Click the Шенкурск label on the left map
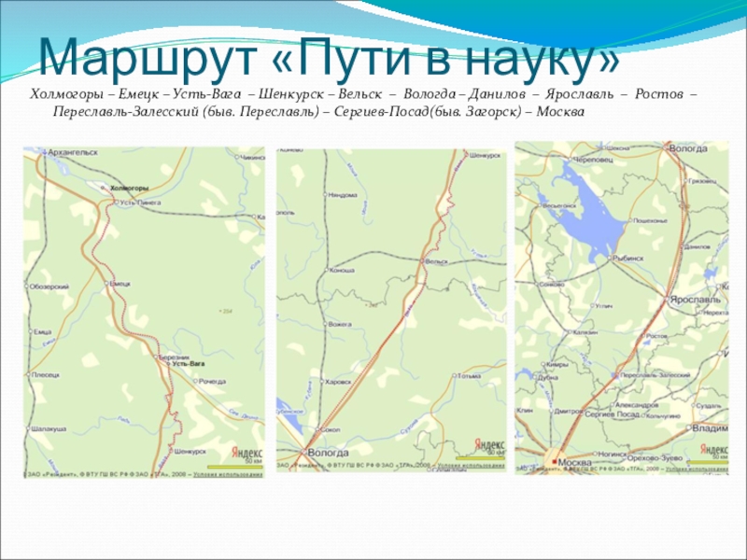The height and width of the screenshot is (560, 747). [190, 451]
